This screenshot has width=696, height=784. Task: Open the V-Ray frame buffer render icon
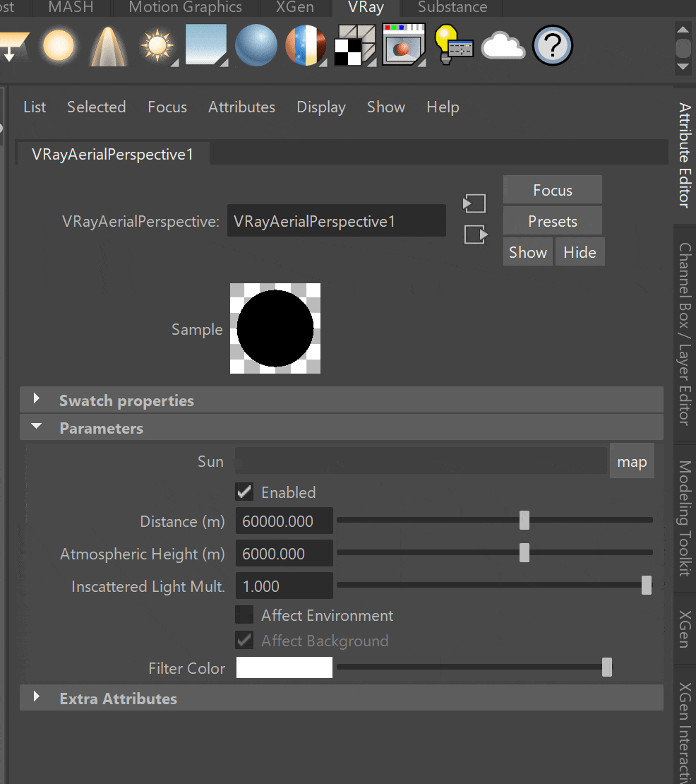(x=404, y=45)
